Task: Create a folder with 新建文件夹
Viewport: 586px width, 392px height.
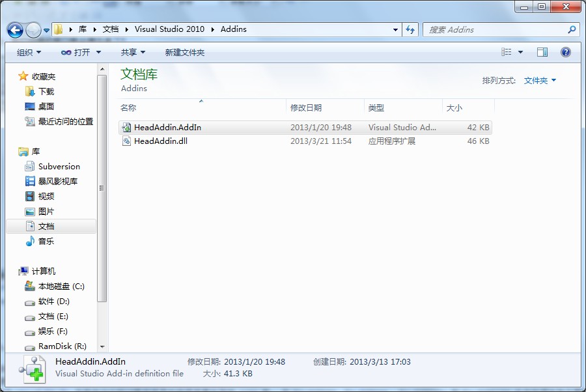Action: tap(185, 52)
